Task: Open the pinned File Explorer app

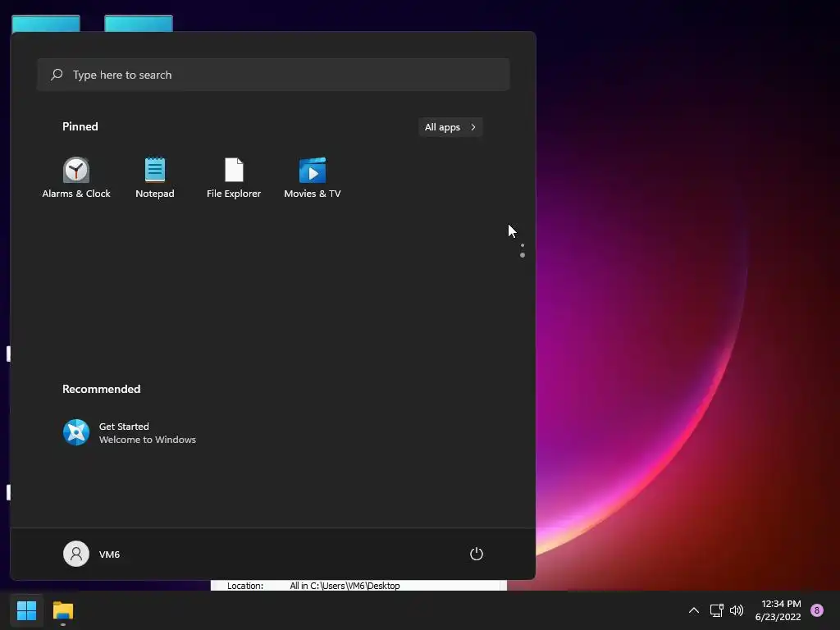Action: tap(234, 178)
